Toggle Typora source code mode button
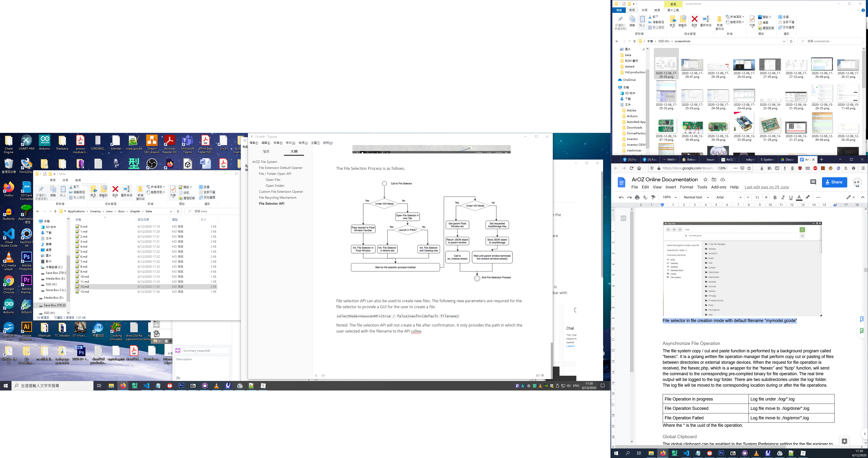868x458 pixels. pos(324,375)
